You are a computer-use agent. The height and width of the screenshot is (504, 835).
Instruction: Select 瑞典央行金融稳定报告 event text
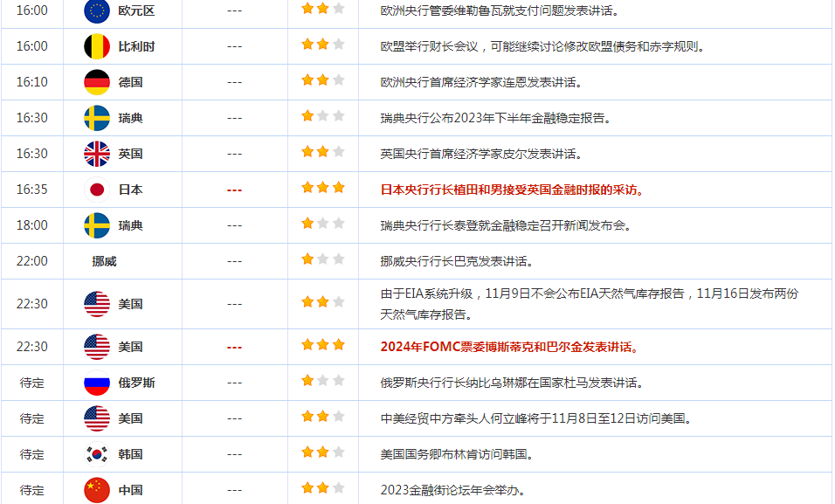496,118
